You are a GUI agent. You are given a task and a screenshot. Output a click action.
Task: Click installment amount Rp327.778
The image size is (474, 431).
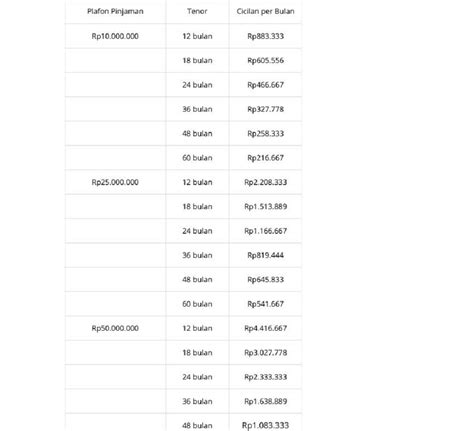pos(265,109)
